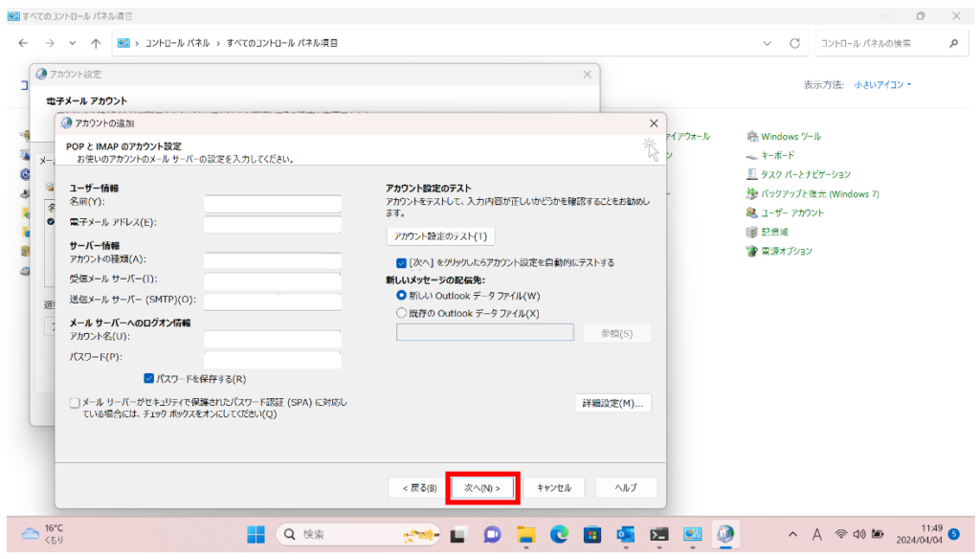Click the Windows Start button on taskbar

pyautogui.click(x=256, y=534)
